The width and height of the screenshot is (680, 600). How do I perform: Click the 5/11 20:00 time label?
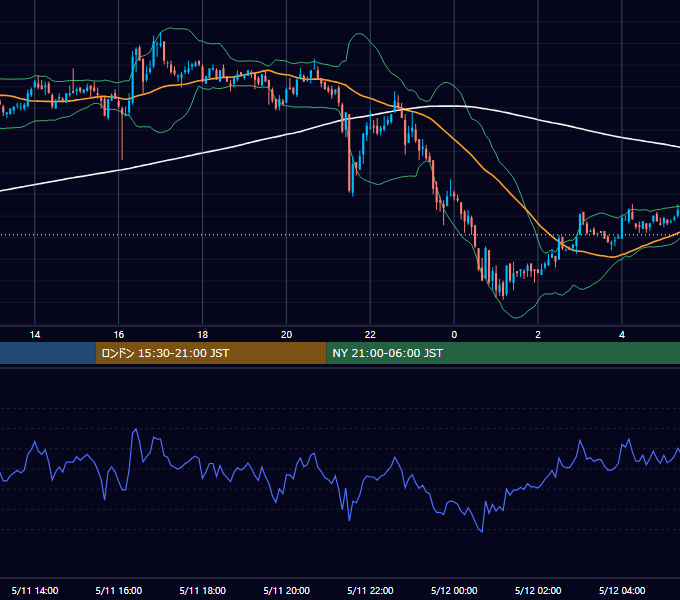click(x=286, y=590)
